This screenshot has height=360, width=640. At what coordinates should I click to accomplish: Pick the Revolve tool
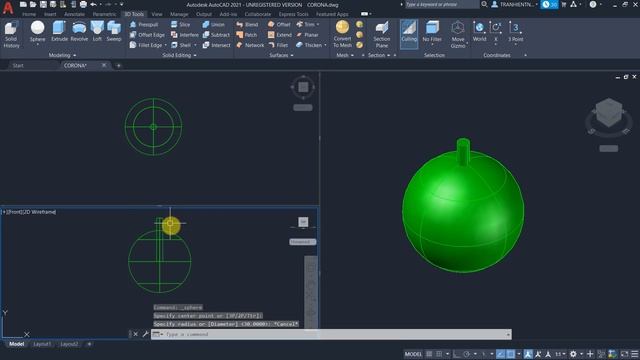click(x=79, y=31)
